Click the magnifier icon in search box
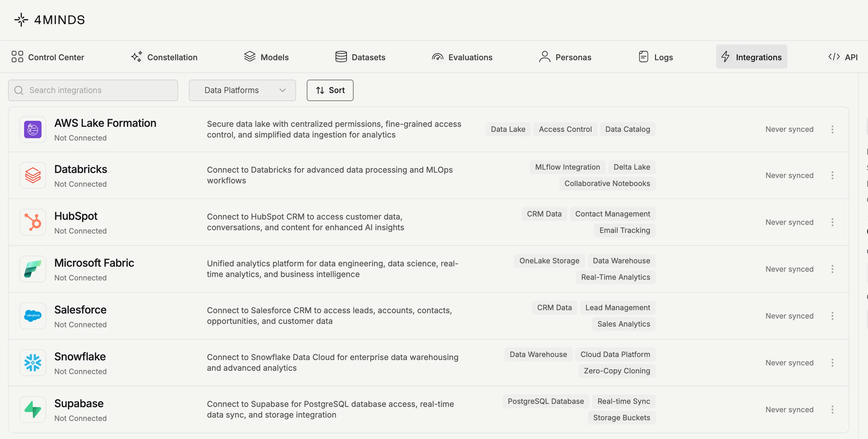The width and height of the screenshot is (868, 439). tap(19, 90)
